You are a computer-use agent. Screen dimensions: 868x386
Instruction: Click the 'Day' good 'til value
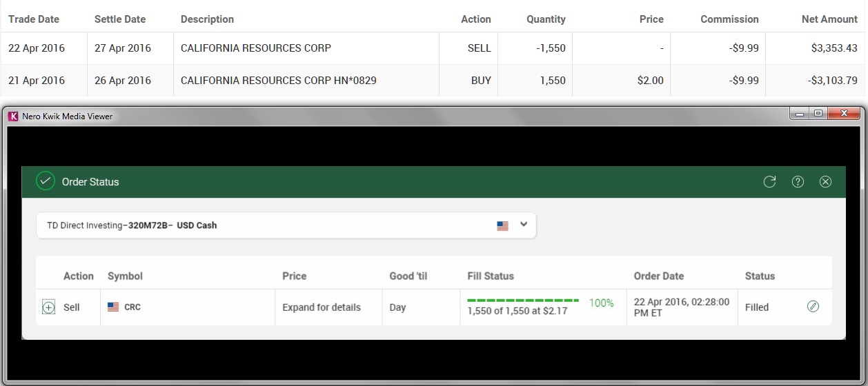(x=397, y=307)
